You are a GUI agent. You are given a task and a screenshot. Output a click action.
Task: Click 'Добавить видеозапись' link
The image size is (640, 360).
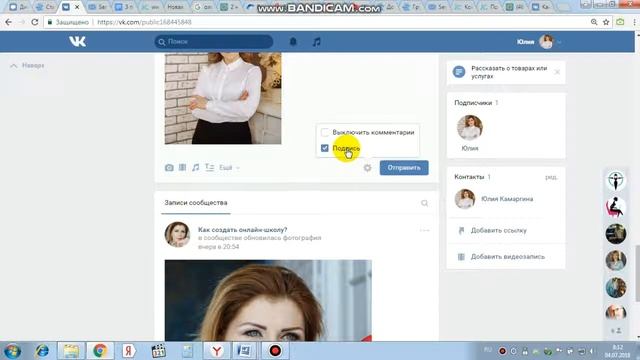(x=508, y=257)
